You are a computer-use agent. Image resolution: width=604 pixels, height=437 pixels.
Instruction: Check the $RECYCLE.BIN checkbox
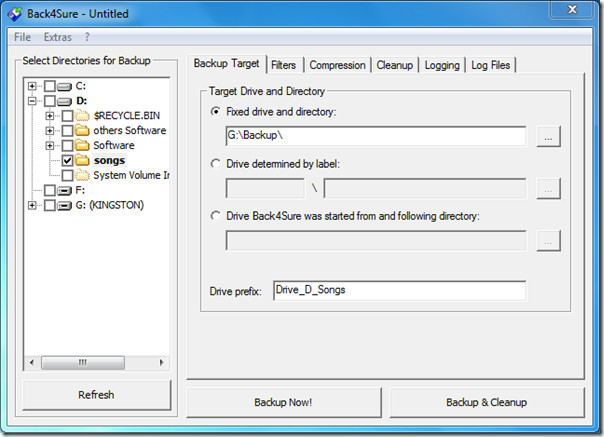point(67,116)
